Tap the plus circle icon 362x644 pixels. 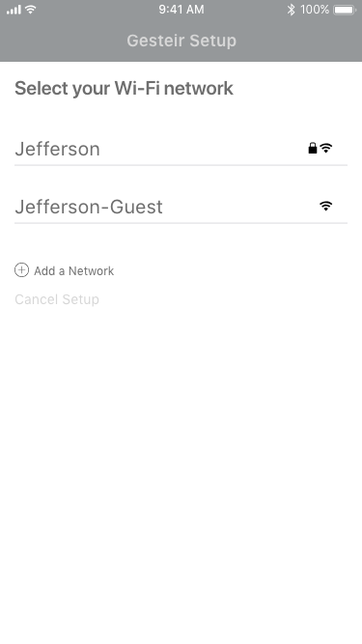22,270
